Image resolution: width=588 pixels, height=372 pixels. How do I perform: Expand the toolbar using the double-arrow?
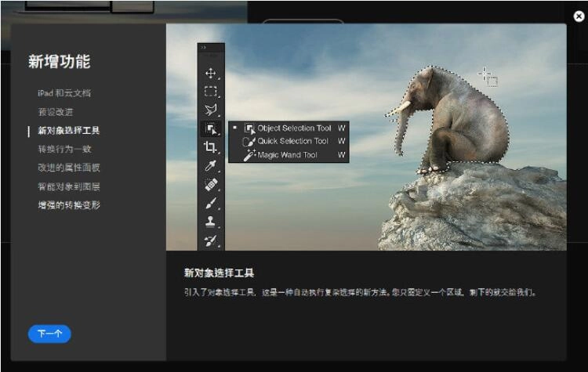(204, 48)
